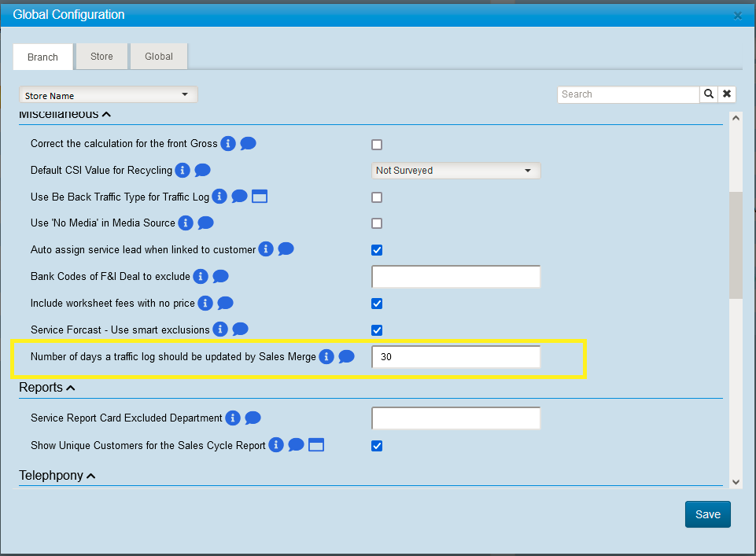Switch to the Global tab
Viewport: 756px width, 556px height.
[x=159, y=57]
